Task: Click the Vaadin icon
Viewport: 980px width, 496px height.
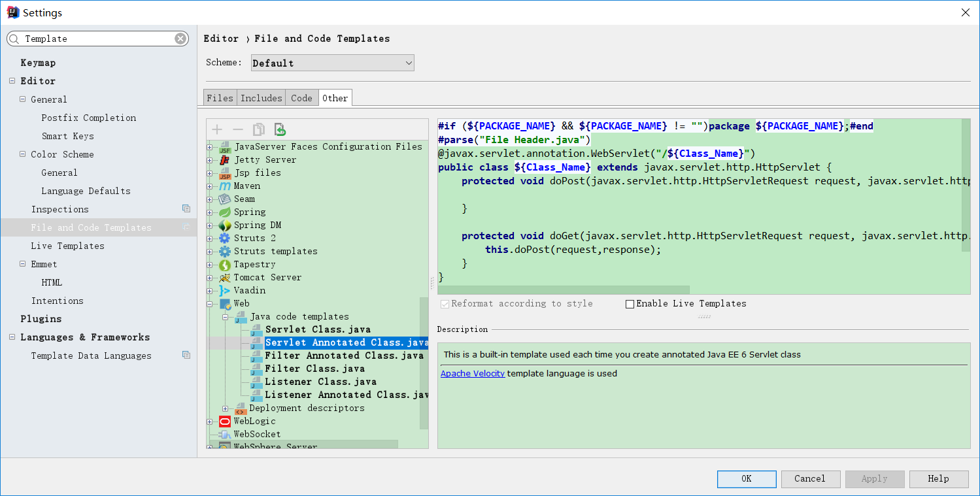Action: tap(225, 290)
